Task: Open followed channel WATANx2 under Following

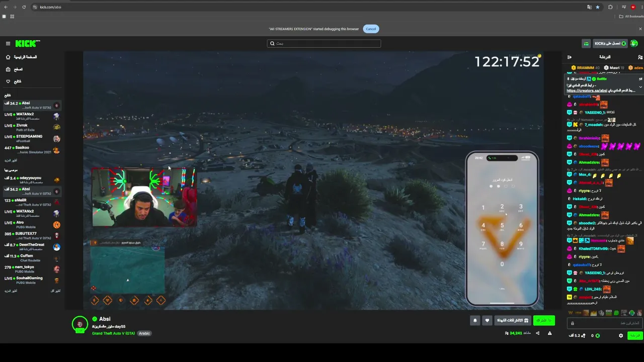Action: coord(32,116)
